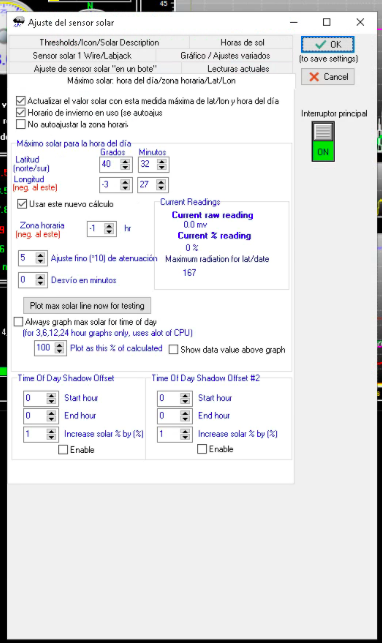Click the red X Cancel button

(x=327, y=77)
